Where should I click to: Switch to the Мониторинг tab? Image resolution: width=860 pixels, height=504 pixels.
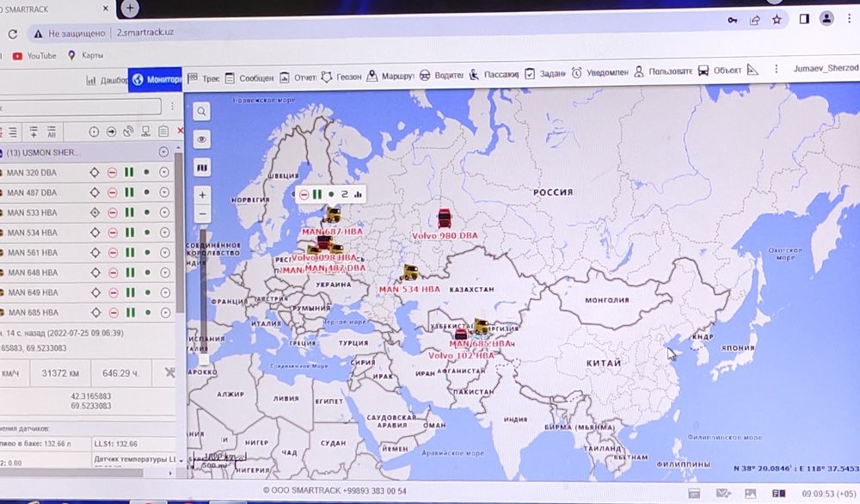point(155,79)
